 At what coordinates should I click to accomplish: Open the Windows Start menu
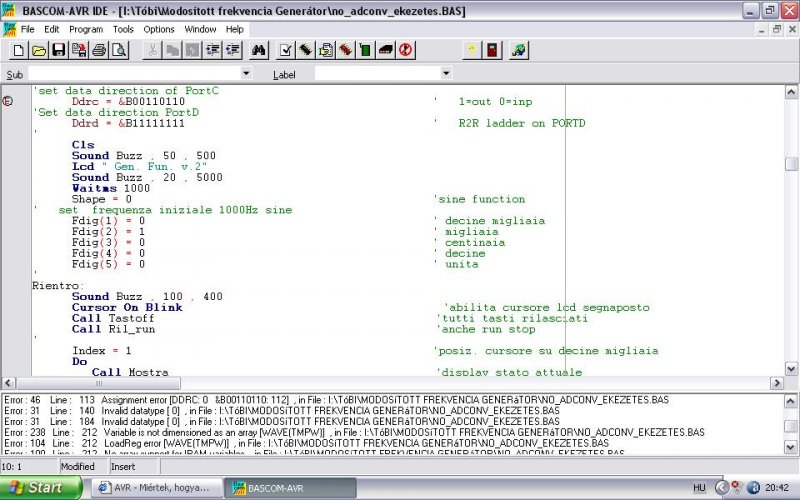coord(40,487)
